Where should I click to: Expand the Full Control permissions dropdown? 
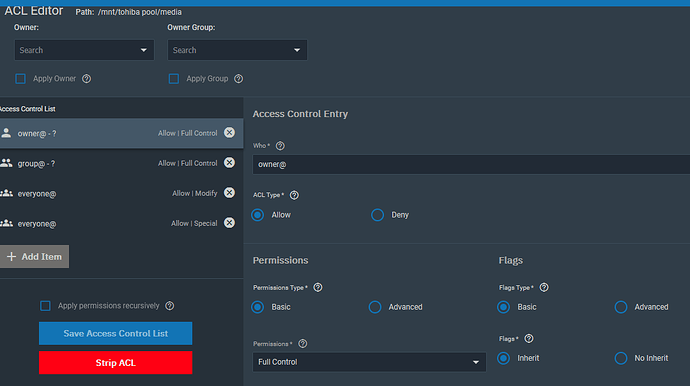pos(369,362)
